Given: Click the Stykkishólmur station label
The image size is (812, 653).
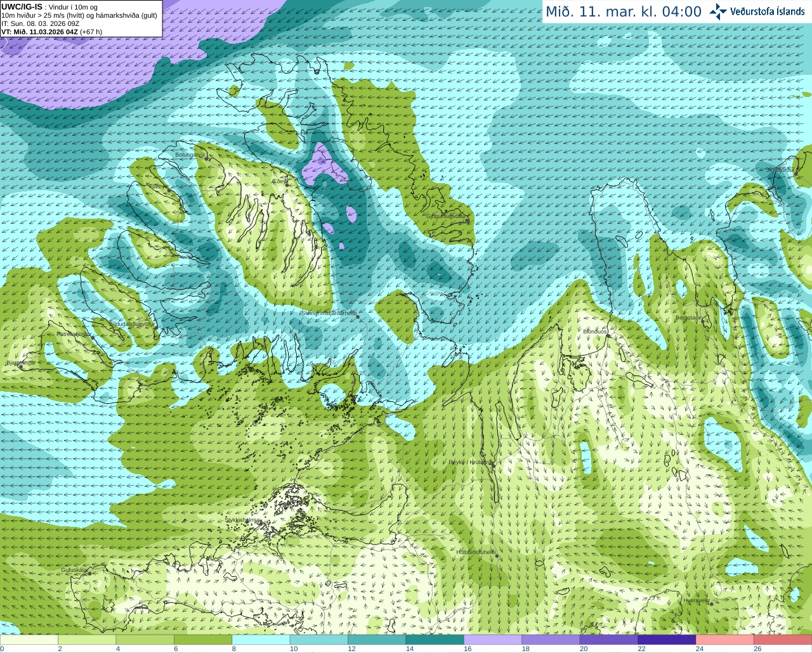Looking at the screenshot, I should [x=243, y=520].
